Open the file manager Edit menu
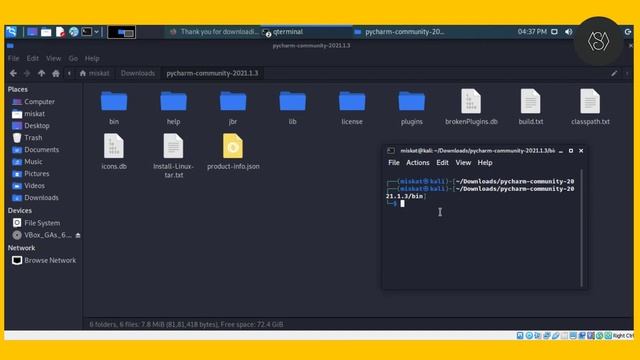Viewport: 640px width, 360px height. tap(33, 58)
